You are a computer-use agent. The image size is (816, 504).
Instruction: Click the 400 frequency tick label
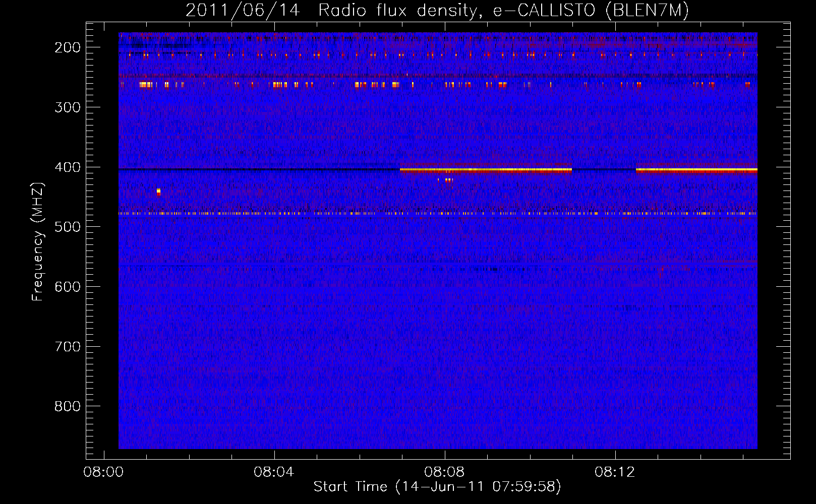68,167
